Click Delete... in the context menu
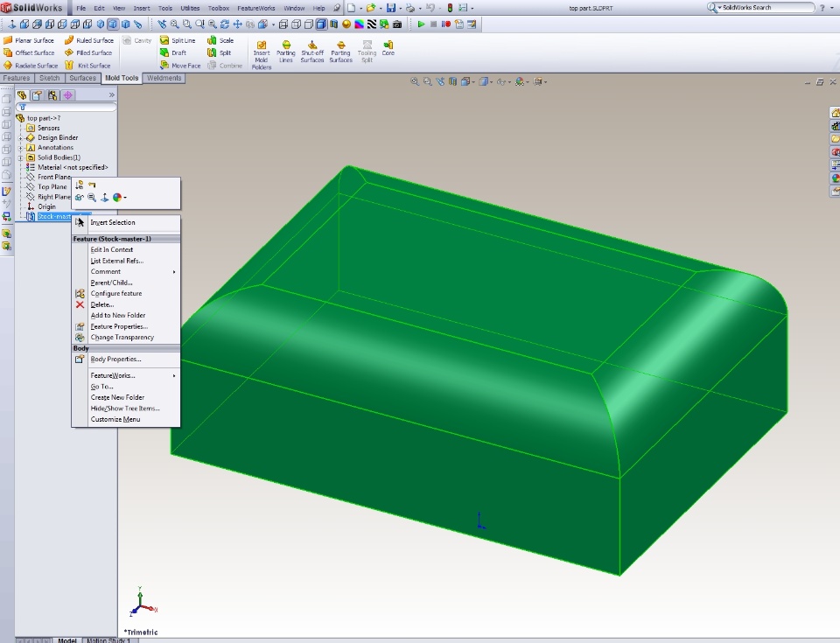The height and width of the screenshot is (643, 840). pyautogui.click(x=101, y=305)
